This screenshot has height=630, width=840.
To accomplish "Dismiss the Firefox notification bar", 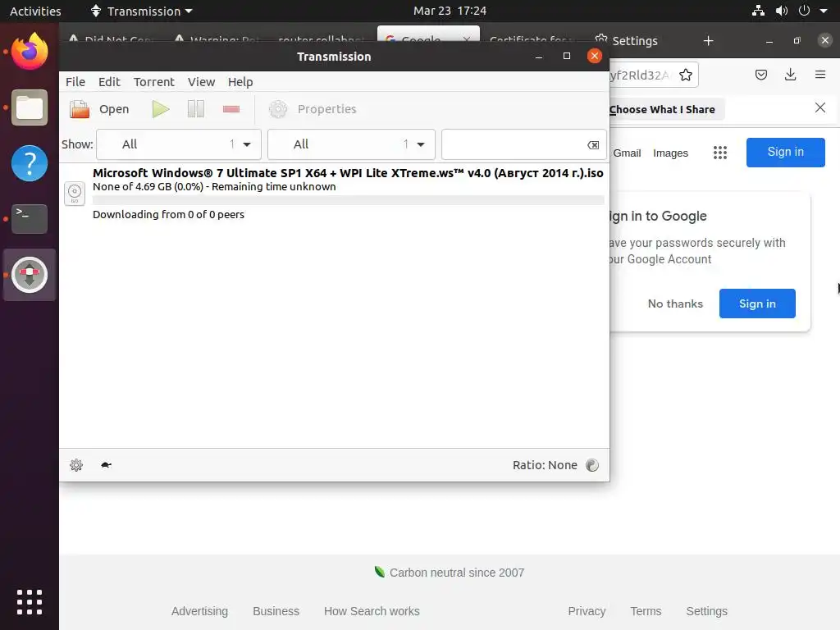I will click(820, 107).
